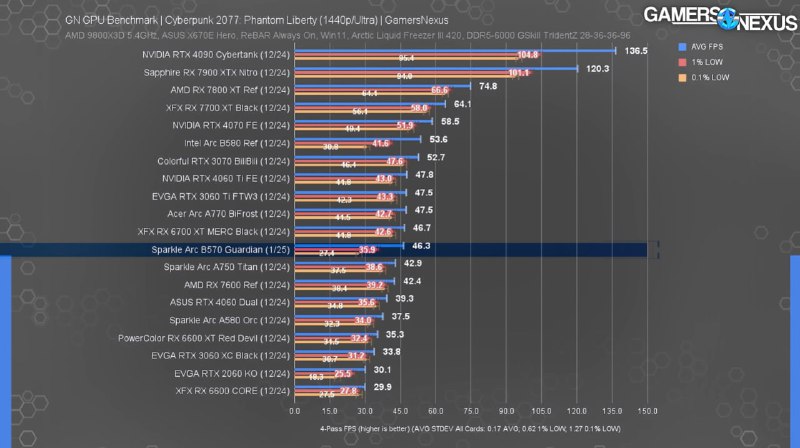
Task: Click the 'ASUS RTX 4060 Dual (12/24)' label
Action: coord(230,303)
